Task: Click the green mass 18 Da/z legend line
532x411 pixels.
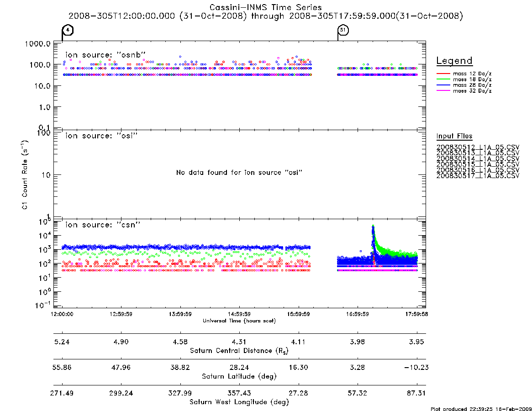Action: pos(443,79)
